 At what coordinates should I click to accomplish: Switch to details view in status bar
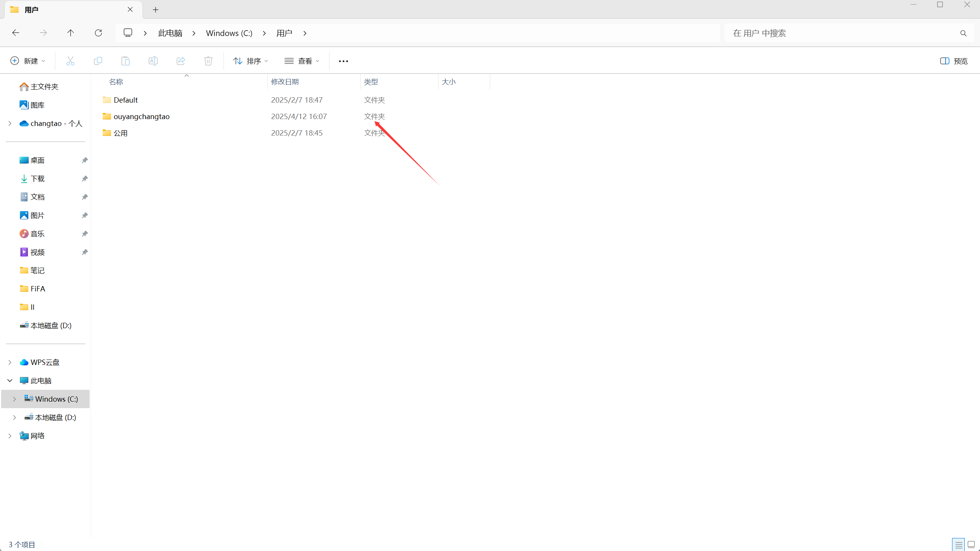tap(959, 544)
